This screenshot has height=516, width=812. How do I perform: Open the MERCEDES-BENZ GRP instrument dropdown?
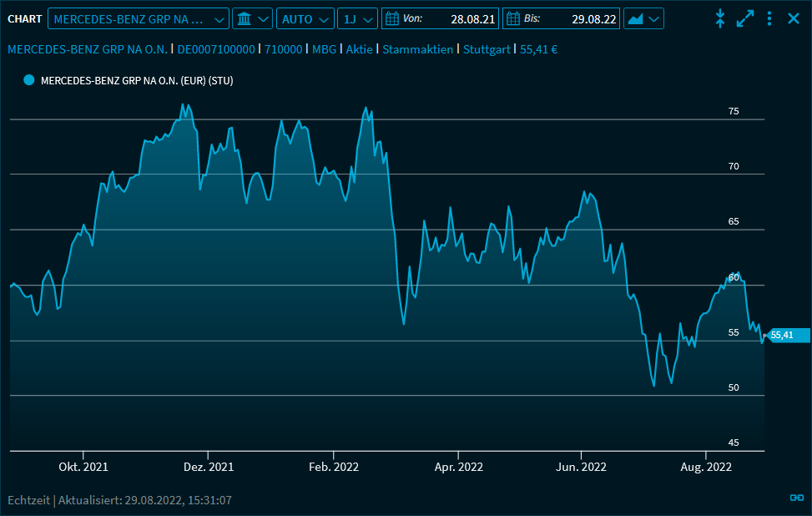[139, 18]
